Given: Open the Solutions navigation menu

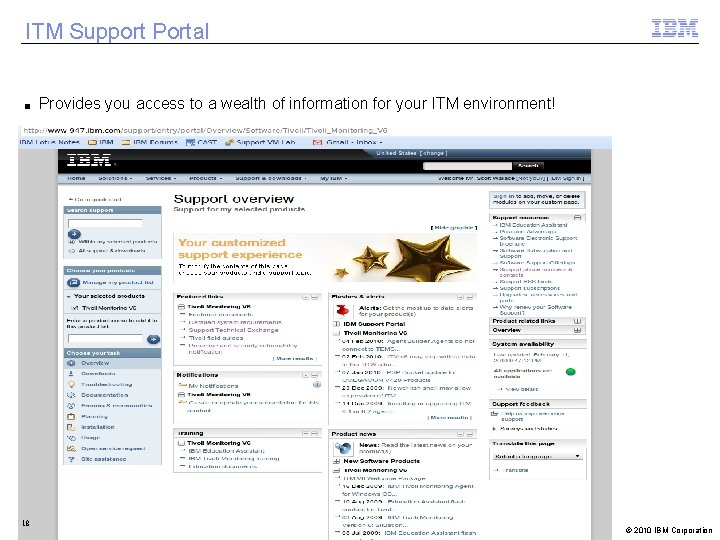Looking at the screenshot, I should click(115, 178).
